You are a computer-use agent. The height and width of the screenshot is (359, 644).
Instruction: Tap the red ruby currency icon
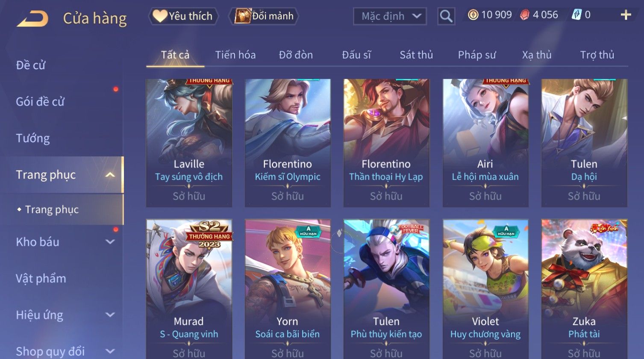[524, 15]
